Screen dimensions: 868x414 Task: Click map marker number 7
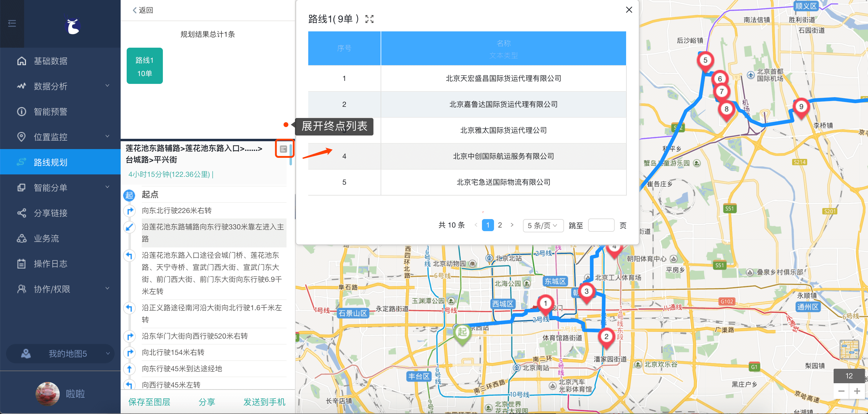pos(721,92)
